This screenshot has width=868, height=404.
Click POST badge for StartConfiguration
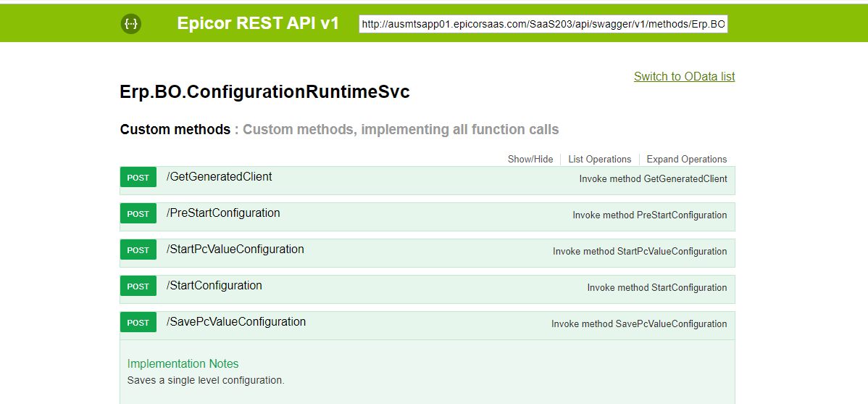138,286
